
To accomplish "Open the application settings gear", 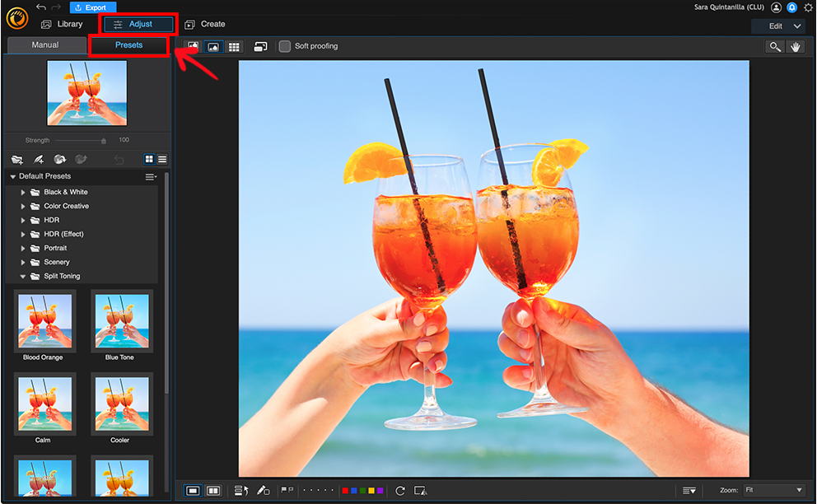I will click(x=808, y=7).
